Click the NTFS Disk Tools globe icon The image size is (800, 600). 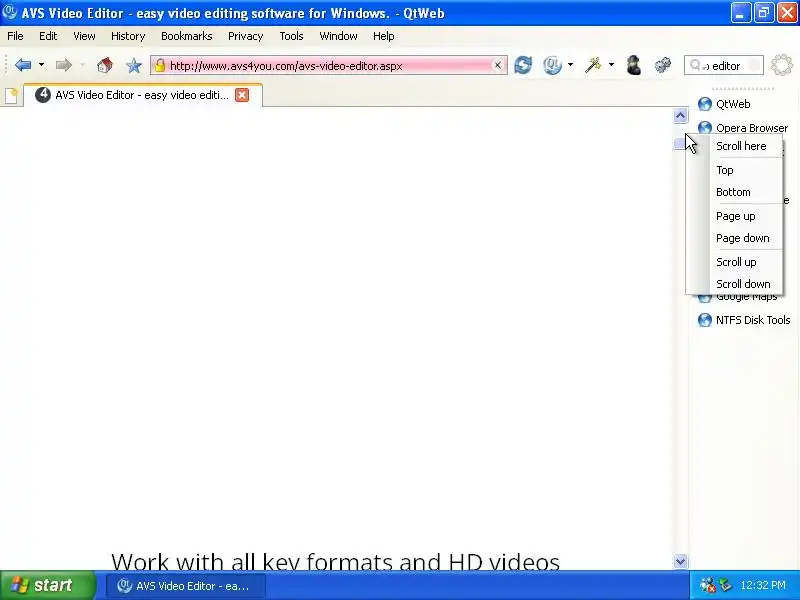tap(705, 320)
